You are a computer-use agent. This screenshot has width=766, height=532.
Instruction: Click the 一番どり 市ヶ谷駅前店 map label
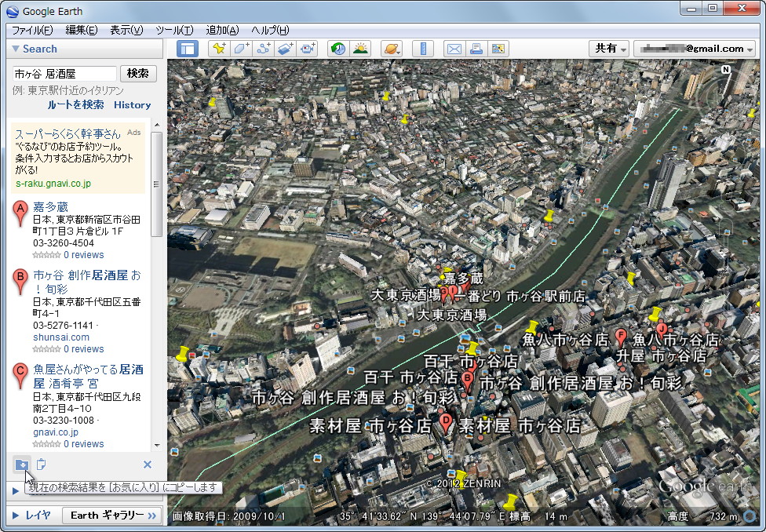click(x=520, y=296)
